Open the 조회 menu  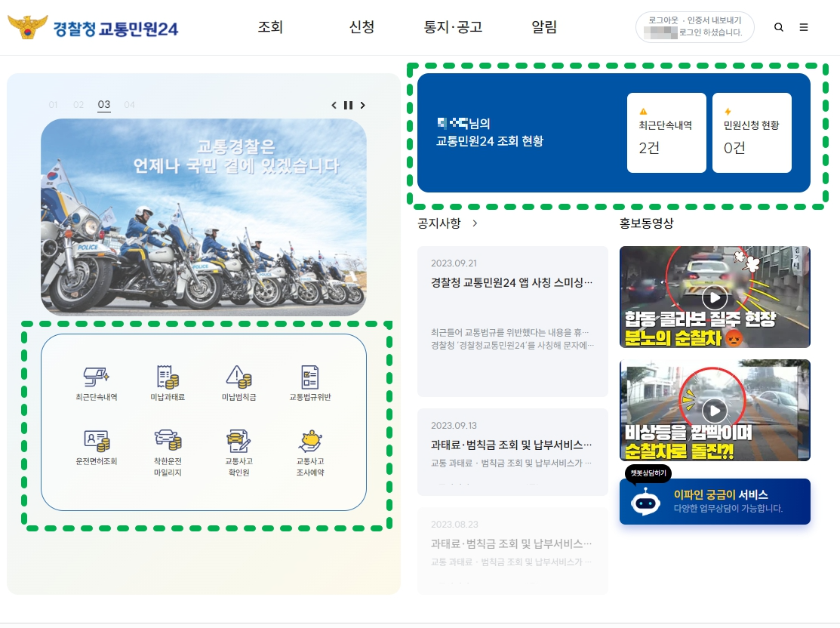(270, 26)
